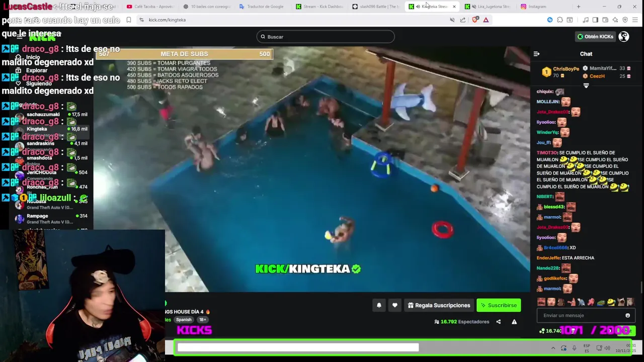Click the username TIMOT3O in chat
The width and height of the screenshot is (644, 362).
pos(547,152)
